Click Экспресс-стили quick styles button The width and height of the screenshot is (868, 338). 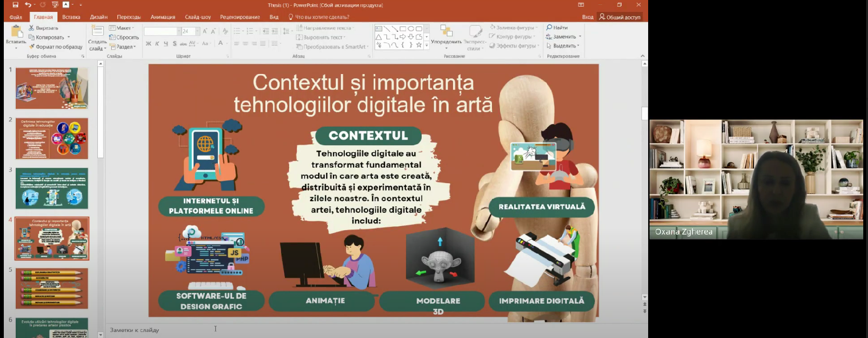coord(475,38)
